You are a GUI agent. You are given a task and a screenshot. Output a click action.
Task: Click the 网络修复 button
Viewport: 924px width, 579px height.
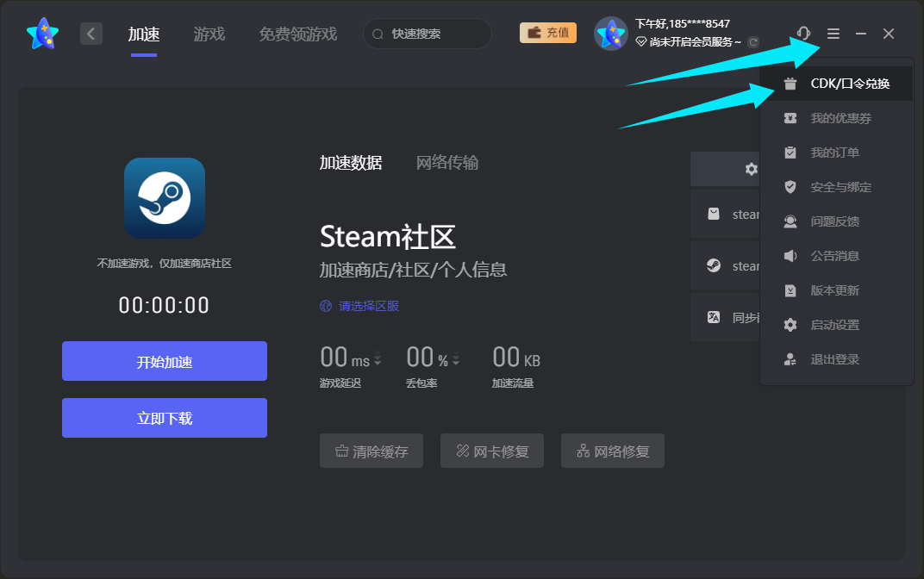click(613, 451)
